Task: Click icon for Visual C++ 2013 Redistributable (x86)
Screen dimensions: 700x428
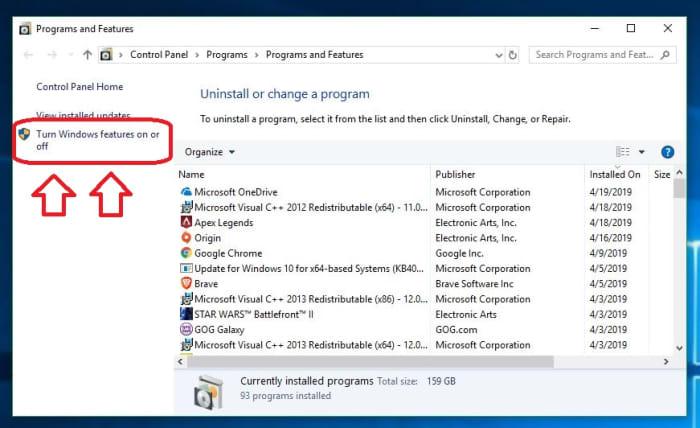Action: coord(186,299)
